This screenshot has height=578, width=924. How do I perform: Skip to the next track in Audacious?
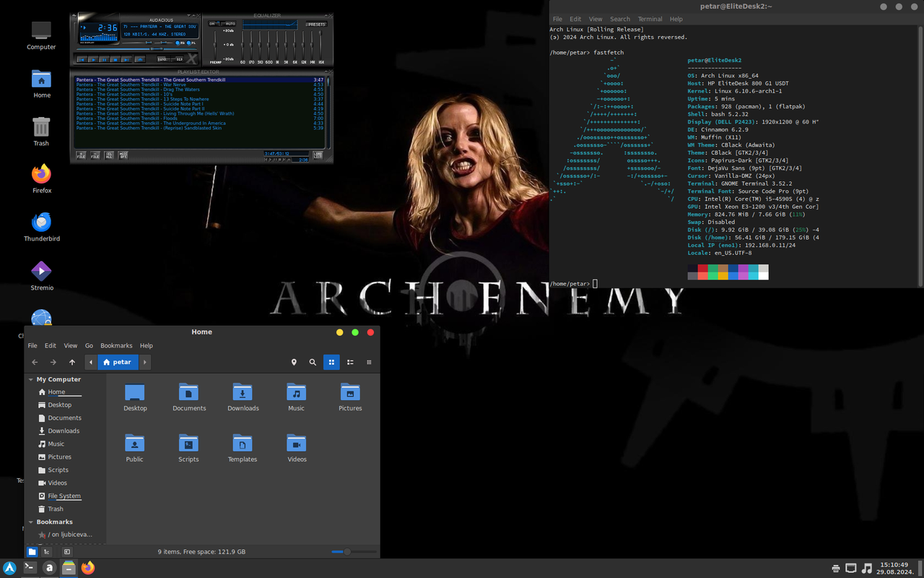[126, 60]
